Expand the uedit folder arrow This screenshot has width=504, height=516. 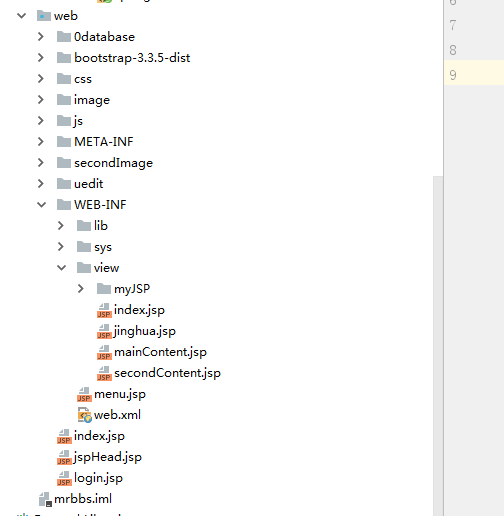pos(41,184)
